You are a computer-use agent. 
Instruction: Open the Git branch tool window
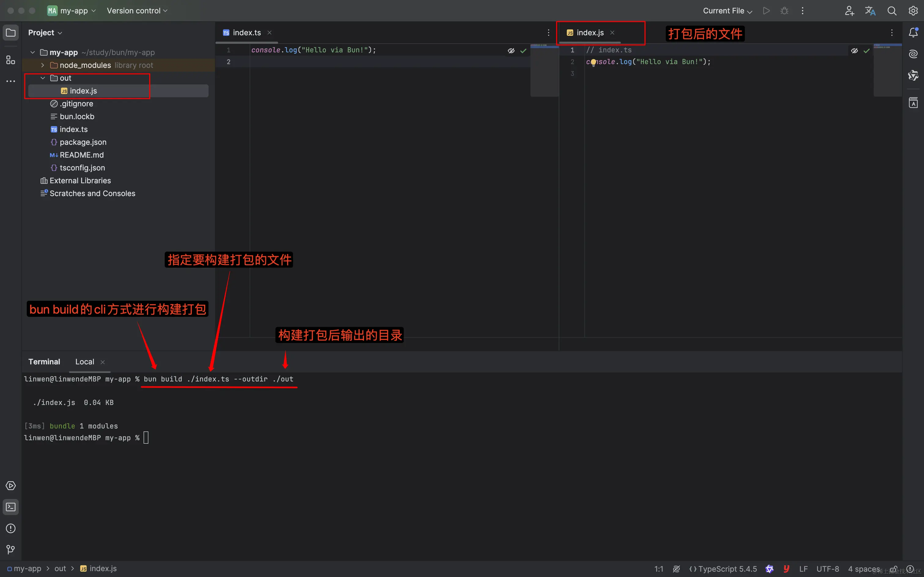(11, 550)
